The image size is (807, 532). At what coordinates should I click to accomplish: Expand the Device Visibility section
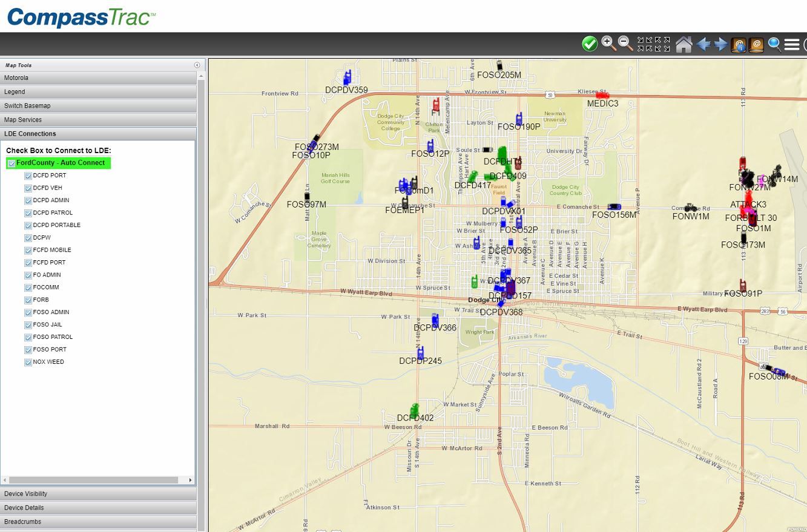coord(98,494)
